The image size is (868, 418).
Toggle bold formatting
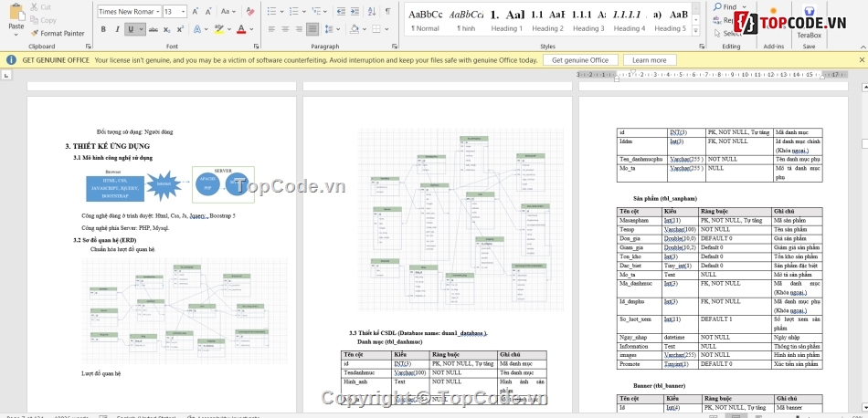[x=103, y=29]
